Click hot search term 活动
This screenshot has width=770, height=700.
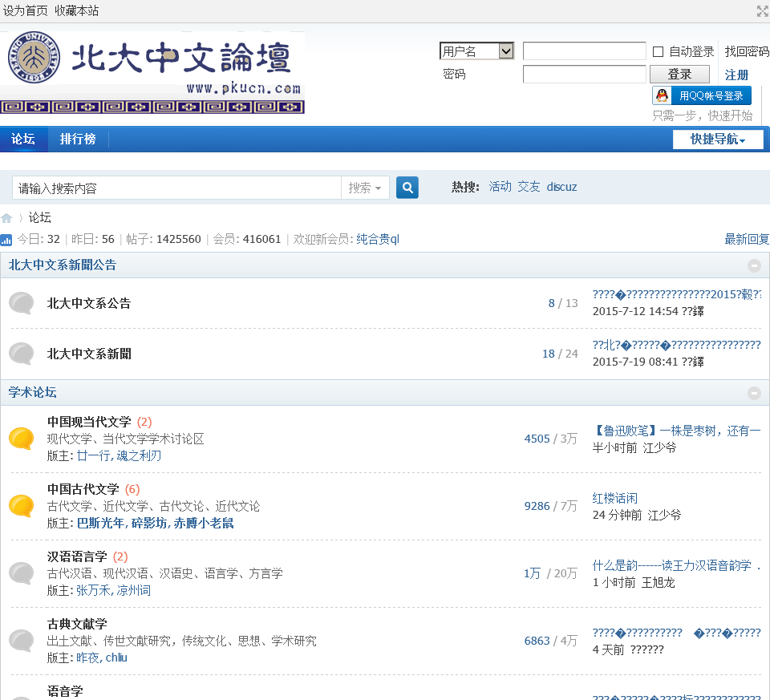coord(500,187)
